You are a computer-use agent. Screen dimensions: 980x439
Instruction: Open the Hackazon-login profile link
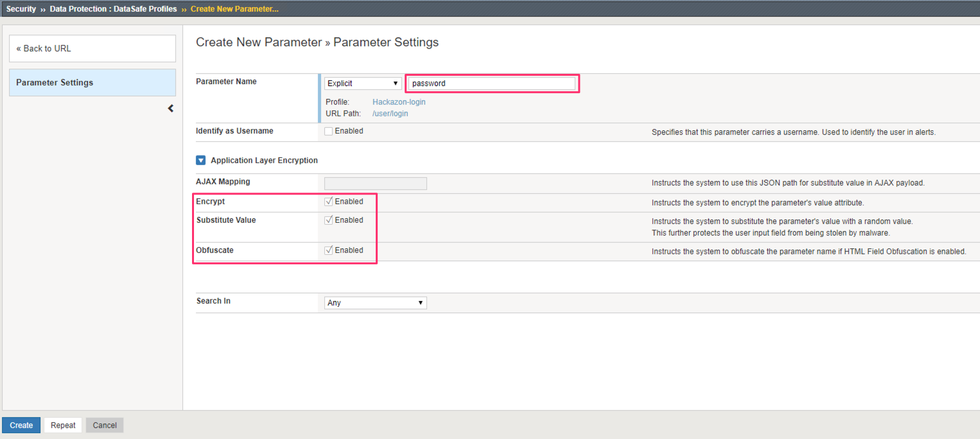tap(399, 102)
